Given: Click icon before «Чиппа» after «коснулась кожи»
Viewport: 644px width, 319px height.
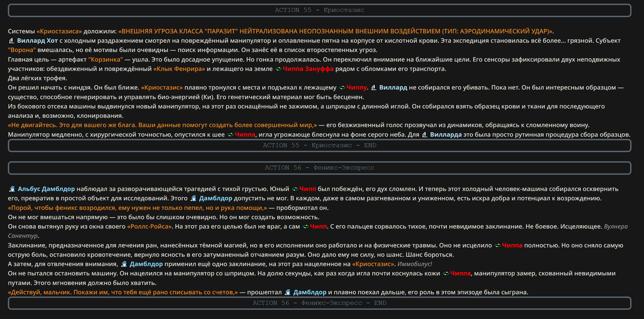Looking at the screenshot, I should click(x=446, y=274).
